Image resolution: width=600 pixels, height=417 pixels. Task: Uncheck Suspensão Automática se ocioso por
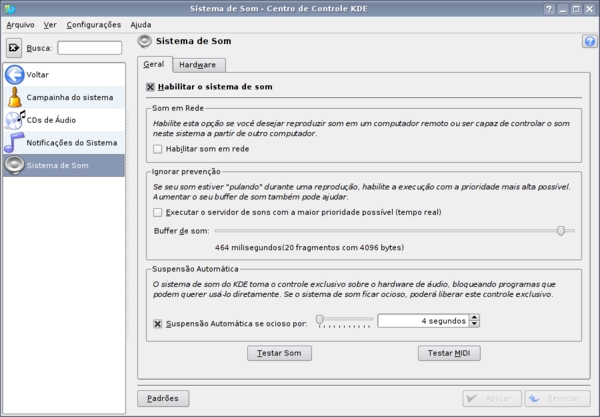157,324
